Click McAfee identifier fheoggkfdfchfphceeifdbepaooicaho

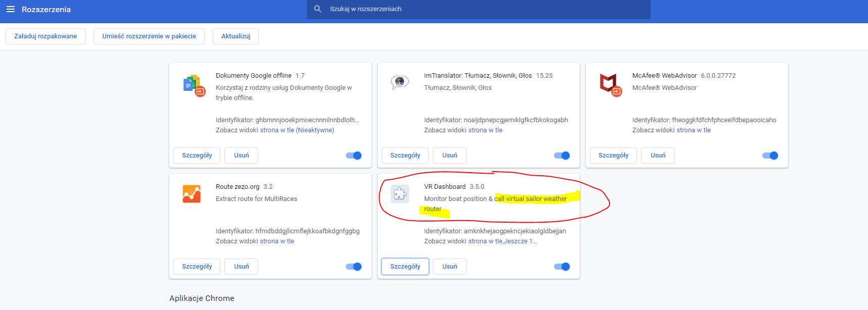coord(724,120)
